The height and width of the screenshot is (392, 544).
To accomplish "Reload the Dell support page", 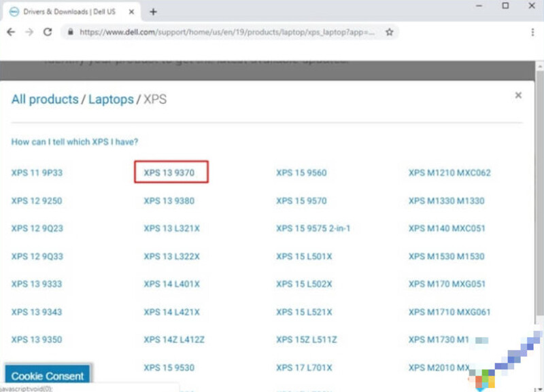I will click(x=48, y=32).
